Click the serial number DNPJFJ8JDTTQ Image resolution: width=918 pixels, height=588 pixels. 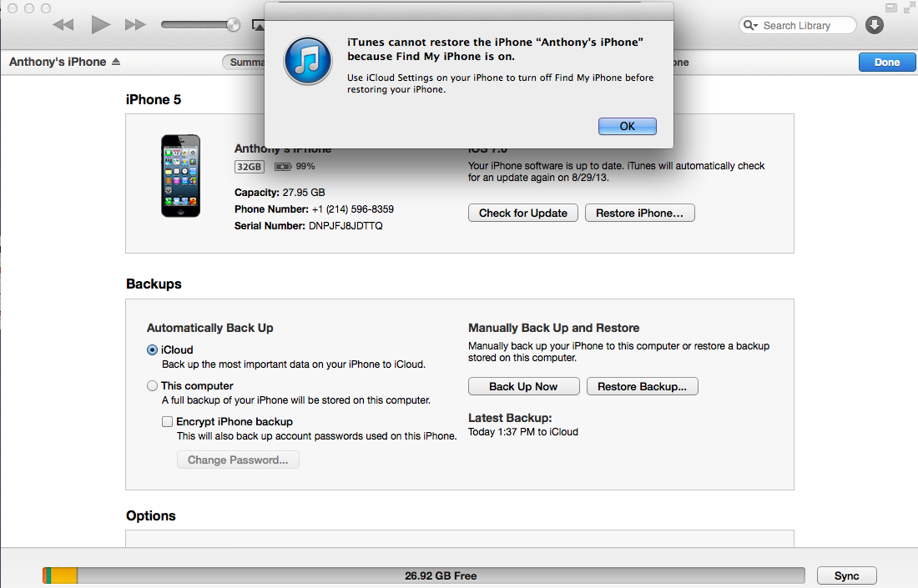[346, 226]
